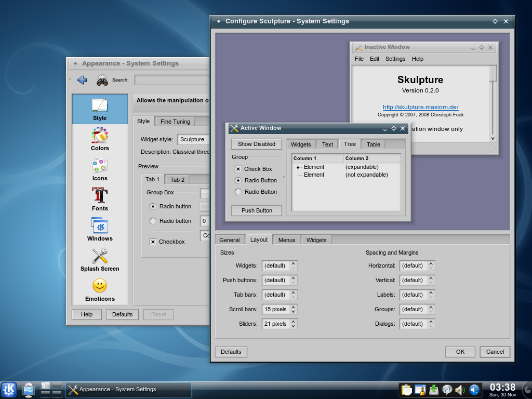Click the Scroll bars value field
Screen dimensions: 532x399
pyautogui.click(x=275, y=310)
